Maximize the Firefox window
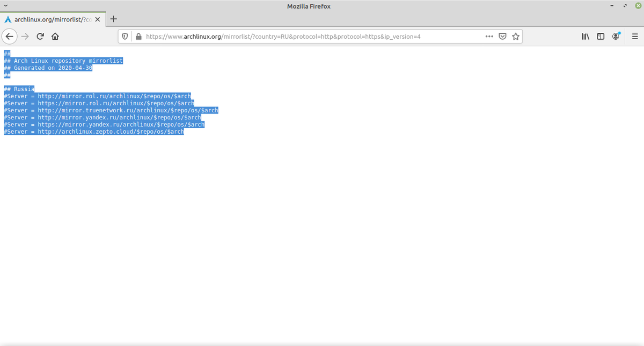Screen dimensions: 644x346 click(625, 6)
